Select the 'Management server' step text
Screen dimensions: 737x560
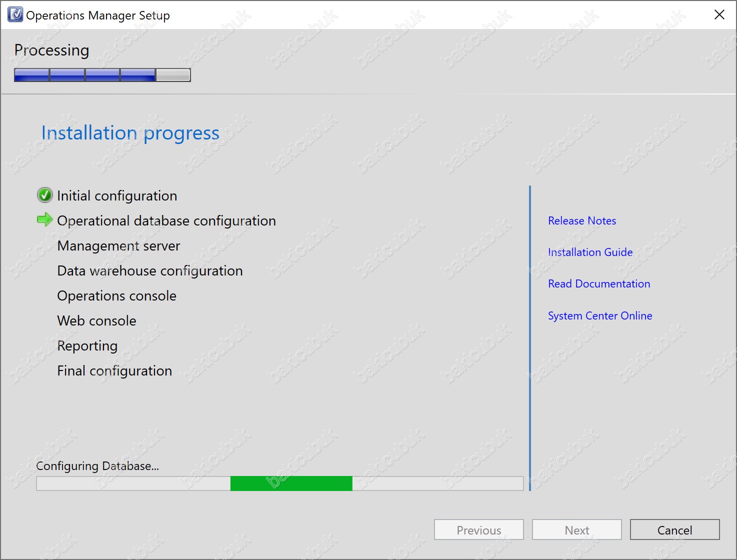point(118,245)
